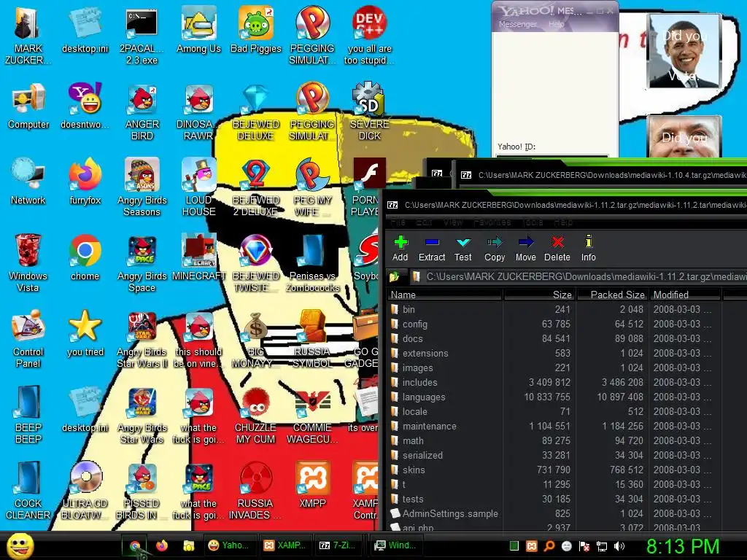
Task: Open Help menu in Yahoo Messenger window
Action: 556,24
